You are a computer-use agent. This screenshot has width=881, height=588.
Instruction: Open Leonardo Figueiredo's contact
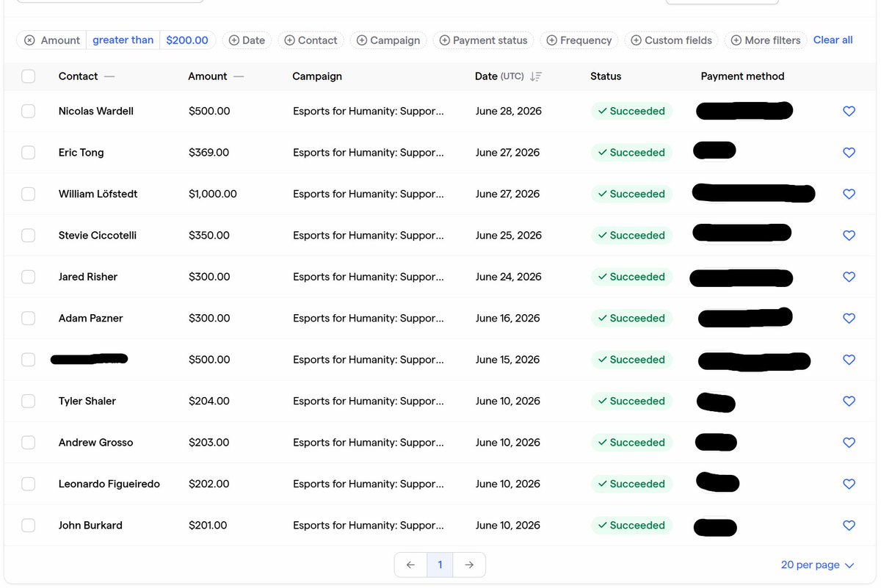point(109,484)
